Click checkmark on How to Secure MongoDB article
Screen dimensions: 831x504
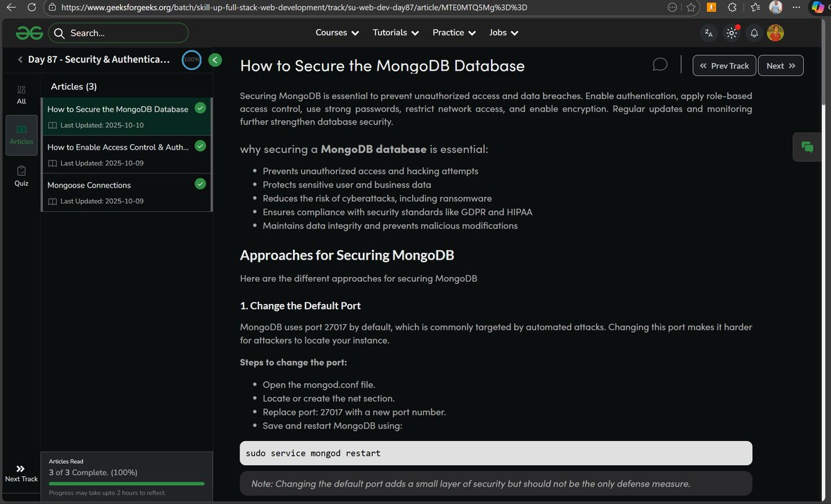tap(200, 107)
